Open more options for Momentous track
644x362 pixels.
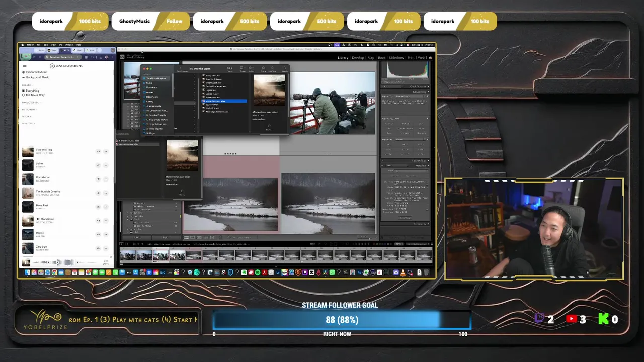pos(106,220)
